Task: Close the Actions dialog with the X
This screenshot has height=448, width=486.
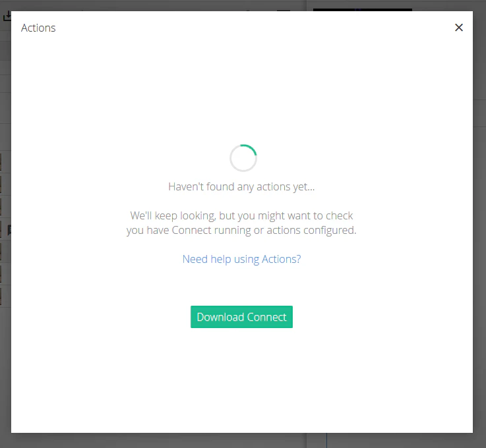Action: coord(459,28)
